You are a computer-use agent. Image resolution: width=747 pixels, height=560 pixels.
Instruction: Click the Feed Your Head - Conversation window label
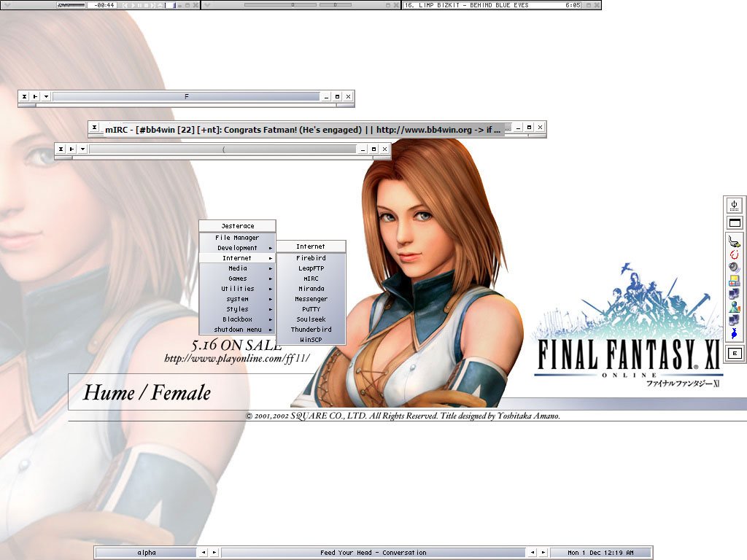373,553
